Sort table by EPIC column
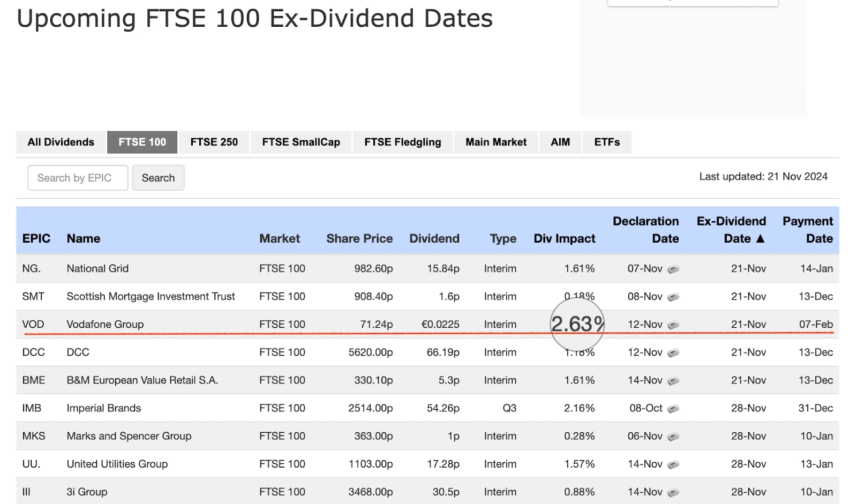The image size is (857, 504). pyautogui.click(x=36, y=238)
